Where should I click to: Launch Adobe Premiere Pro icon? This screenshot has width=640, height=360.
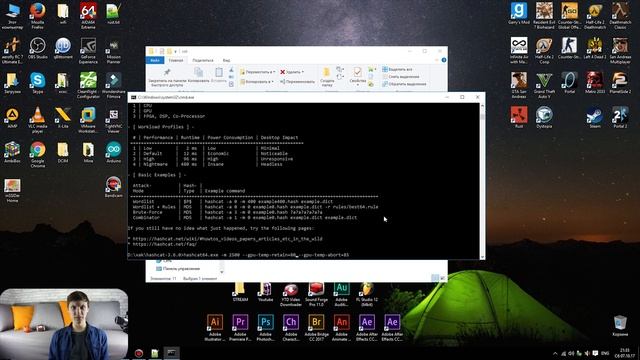240,328
